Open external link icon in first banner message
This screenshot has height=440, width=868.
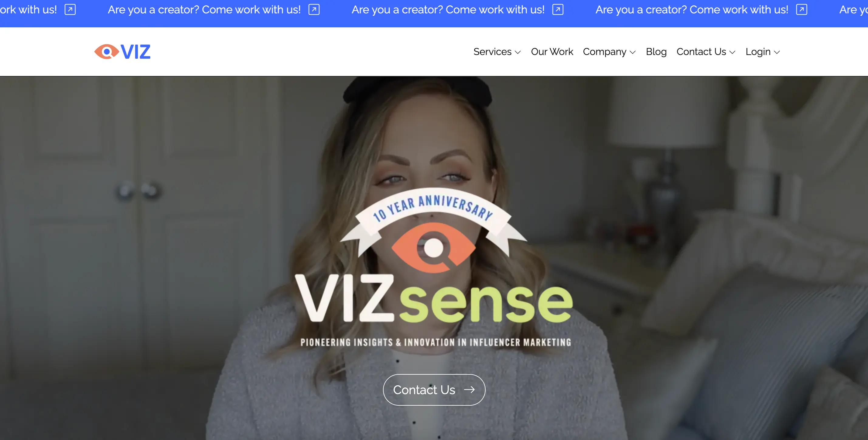[314, 9]
